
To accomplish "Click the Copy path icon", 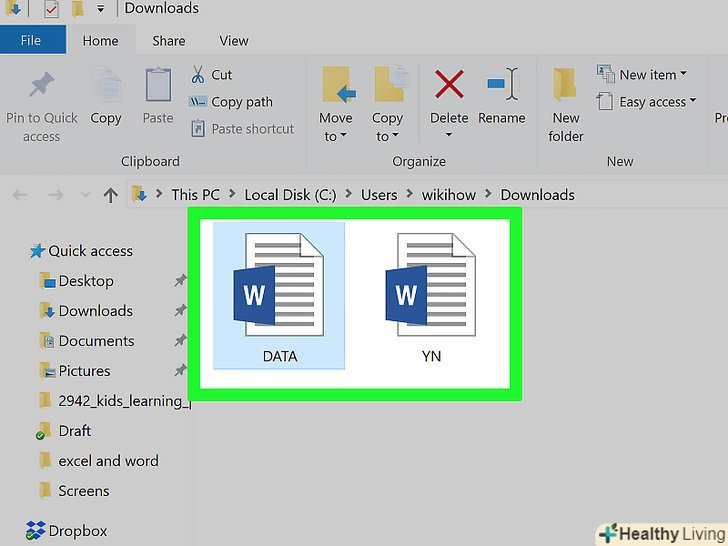I will 197,101.
